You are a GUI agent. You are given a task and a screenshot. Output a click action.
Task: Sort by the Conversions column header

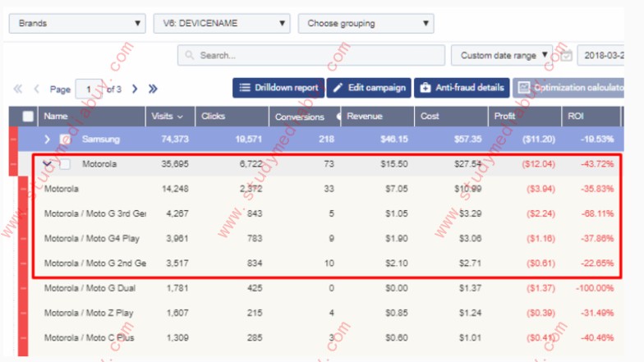point(305,117)
